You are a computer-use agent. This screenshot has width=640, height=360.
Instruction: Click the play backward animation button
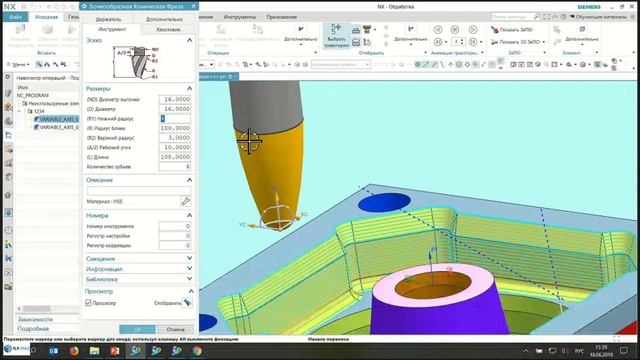tap(438, 29)
